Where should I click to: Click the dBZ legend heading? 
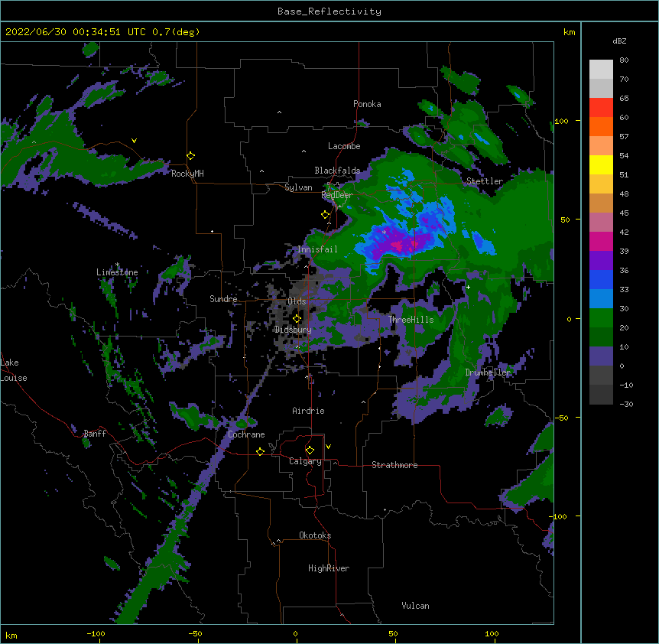pyautogui.click(x=619, y=41)
